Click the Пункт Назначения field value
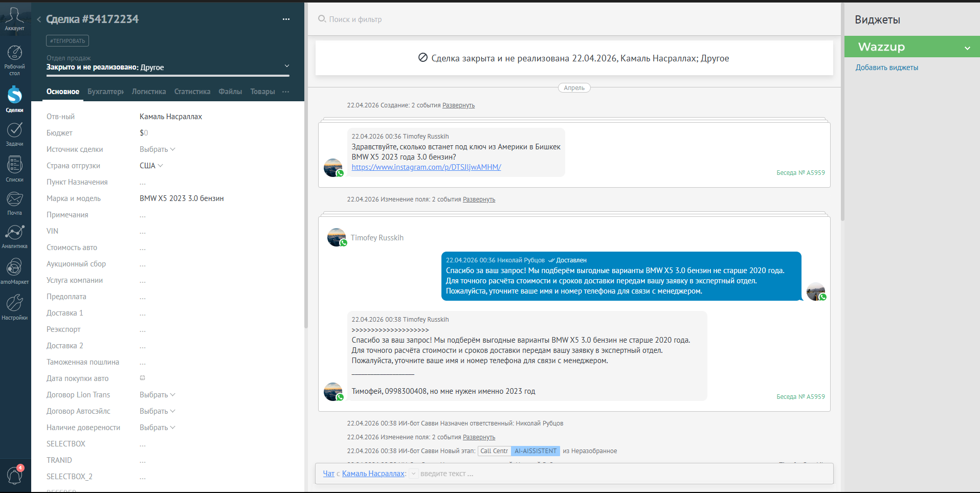The width and height of the screenshot is (980, 493). click(143, 183)
